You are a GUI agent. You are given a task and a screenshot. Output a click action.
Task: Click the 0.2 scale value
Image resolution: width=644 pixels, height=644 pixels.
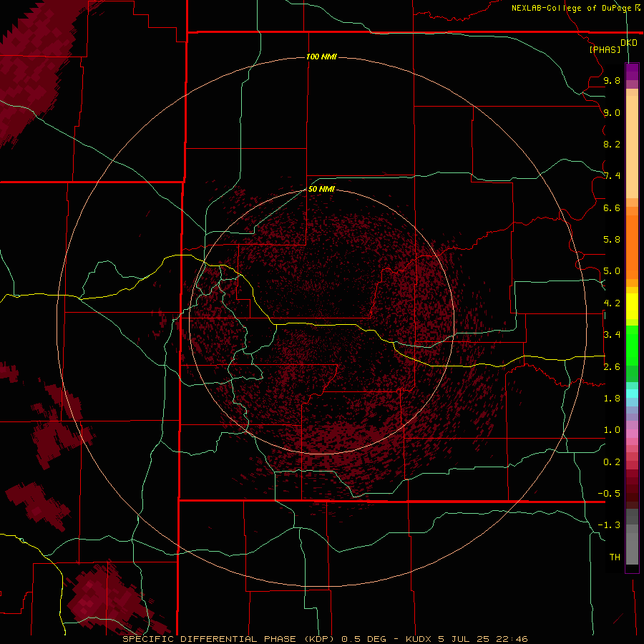click(x=612, y=462)
